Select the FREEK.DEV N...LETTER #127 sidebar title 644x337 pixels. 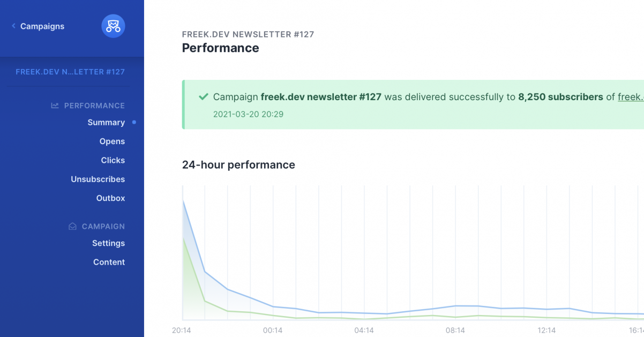click(x=70, y=72)
